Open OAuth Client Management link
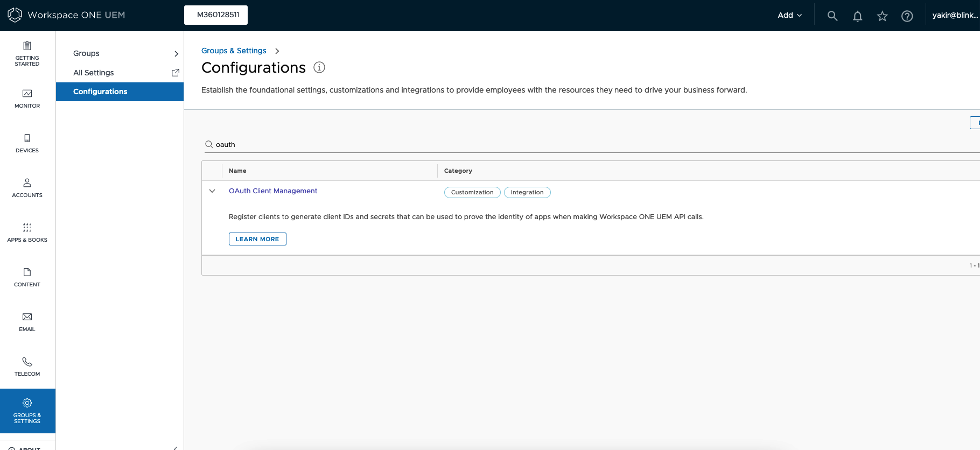Screen dimensions: 980x450 click(x=273, y=191)
